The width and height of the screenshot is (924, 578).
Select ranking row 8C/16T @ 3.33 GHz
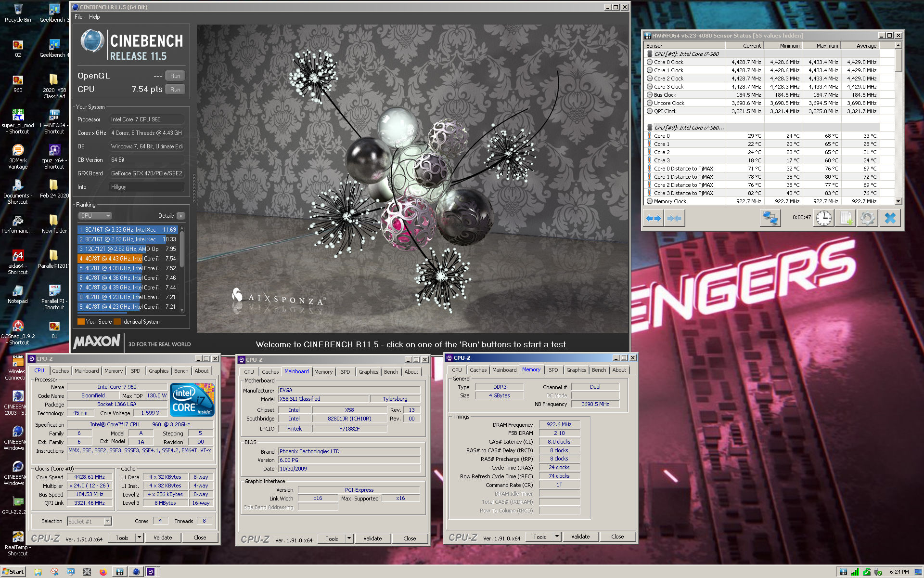click(x=128, y=230)
